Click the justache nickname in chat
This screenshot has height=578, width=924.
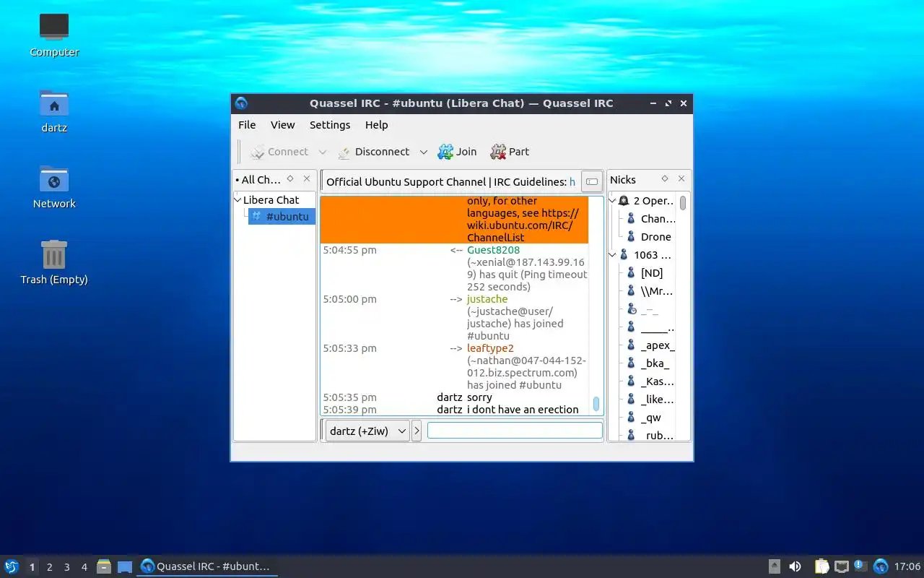click(x=487, y=299)
